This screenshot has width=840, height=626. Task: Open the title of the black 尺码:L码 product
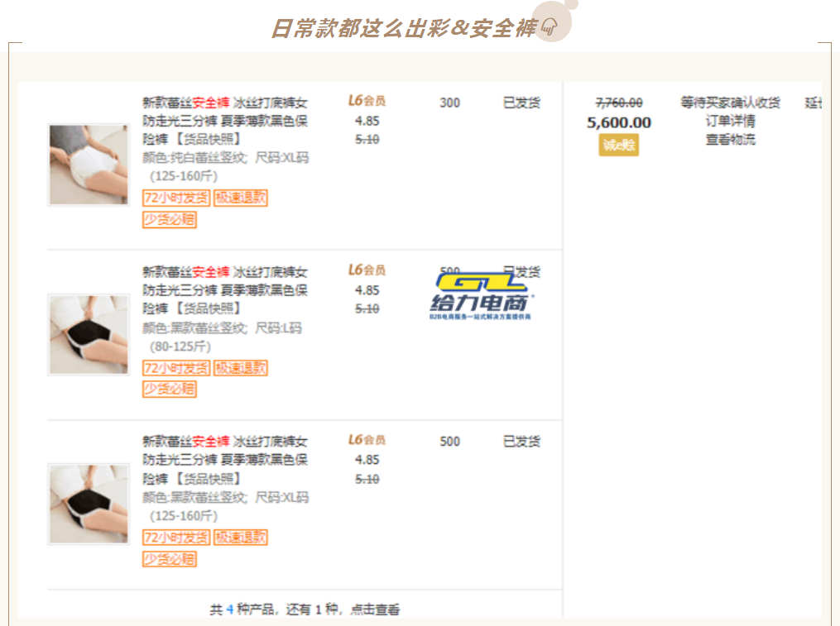224,290
